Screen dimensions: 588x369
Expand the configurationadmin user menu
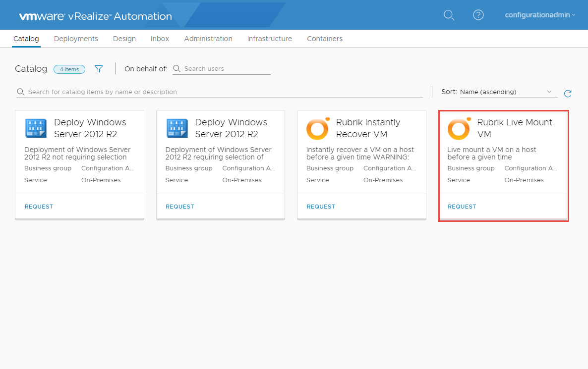[x=540, y=15]
